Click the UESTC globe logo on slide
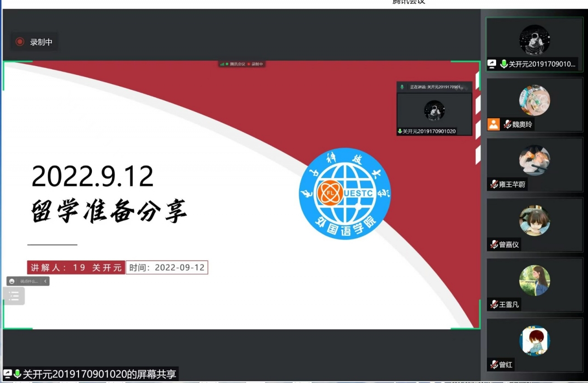This screenshot has height=383, width=588. (345, 194)
